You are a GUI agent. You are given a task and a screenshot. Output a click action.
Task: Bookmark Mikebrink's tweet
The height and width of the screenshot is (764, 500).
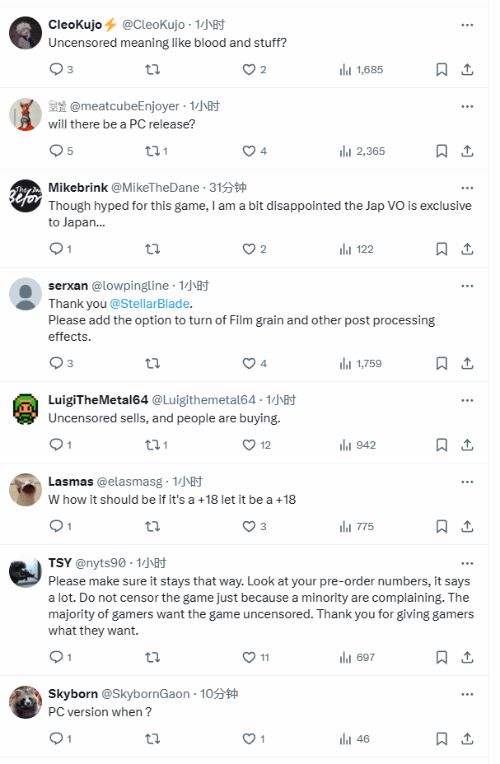coord(441,249)
